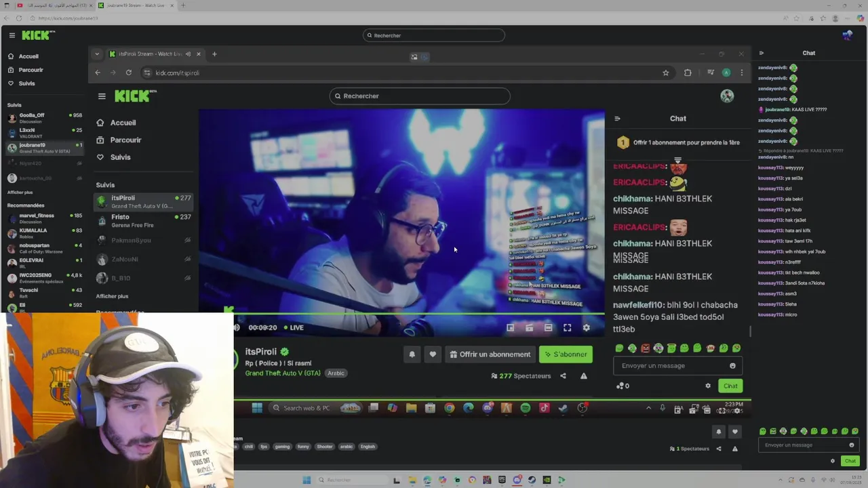Click Offrir un abonnement button
This screenshot has height=488, width=868.
coord(490,354)
